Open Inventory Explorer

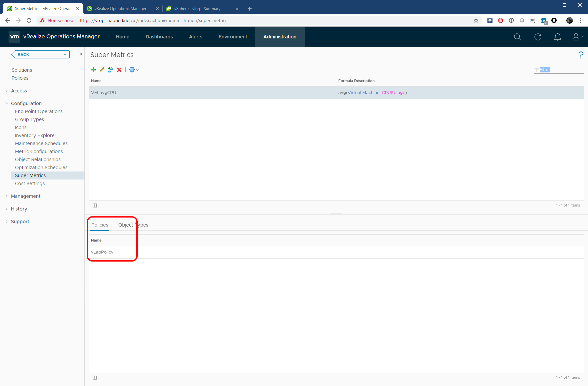(x=36, y=135)
